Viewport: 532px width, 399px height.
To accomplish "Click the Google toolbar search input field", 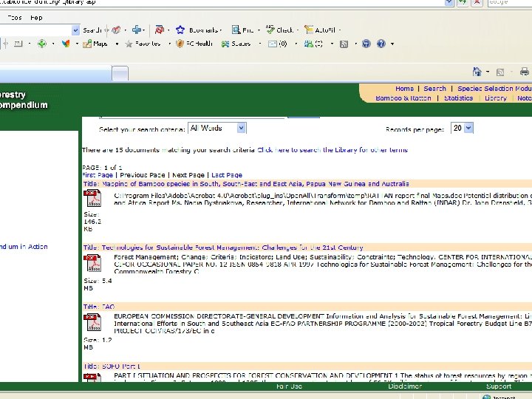I will (x=35, y=30).
